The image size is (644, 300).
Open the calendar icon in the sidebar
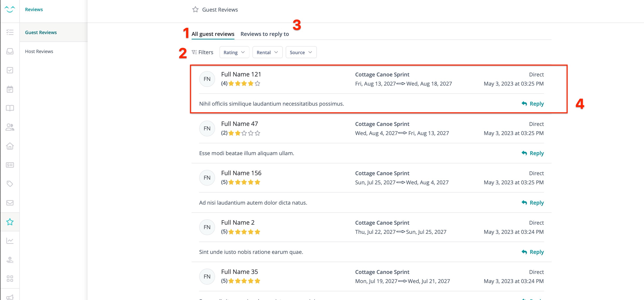coord(10,89)
